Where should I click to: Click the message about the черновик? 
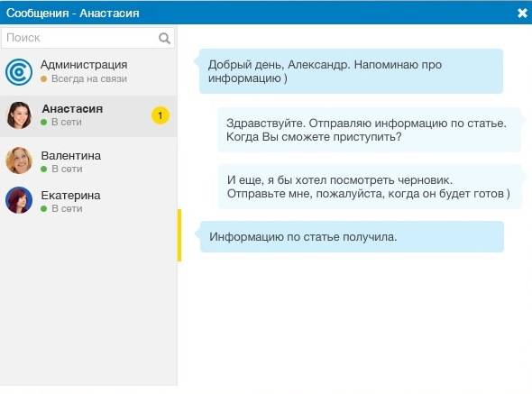[369, 187]
